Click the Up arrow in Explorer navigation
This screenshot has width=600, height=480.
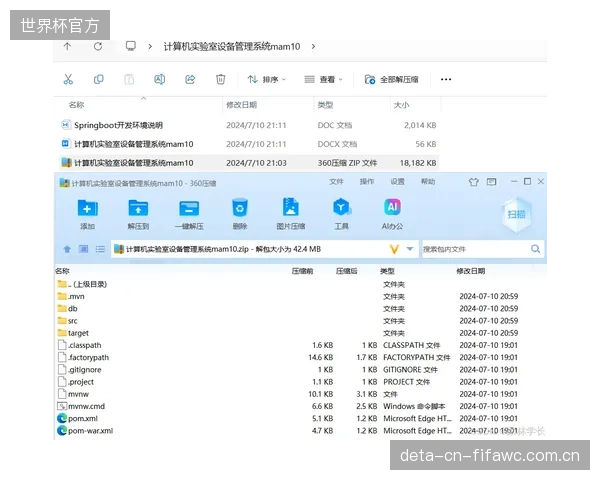click(x=67, y=47)
